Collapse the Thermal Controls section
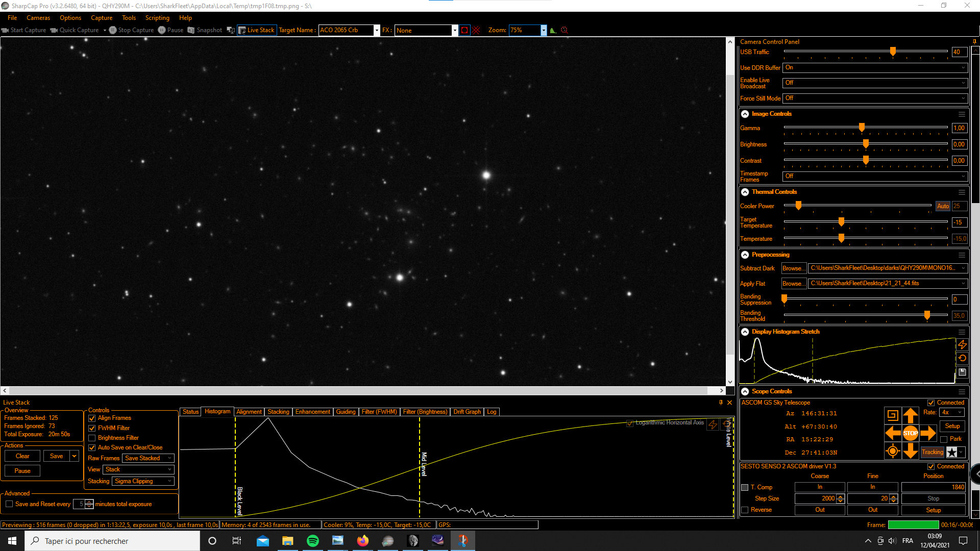 click(745, 192)
